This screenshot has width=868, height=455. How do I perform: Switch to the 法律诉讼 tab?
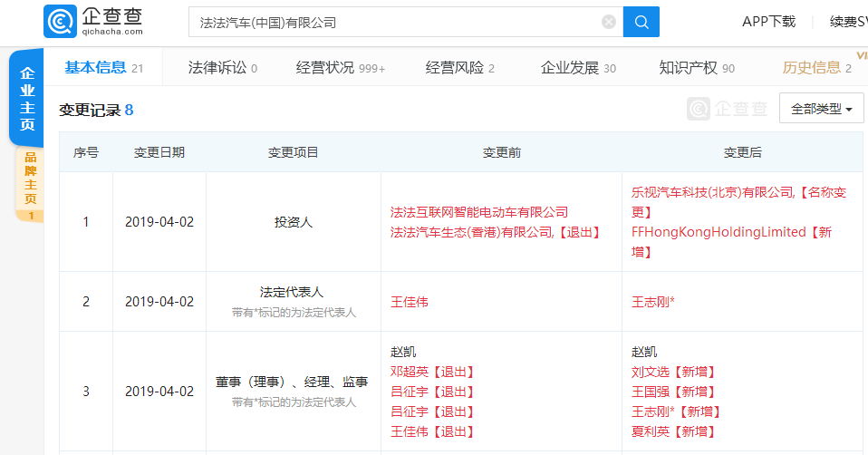223,68
